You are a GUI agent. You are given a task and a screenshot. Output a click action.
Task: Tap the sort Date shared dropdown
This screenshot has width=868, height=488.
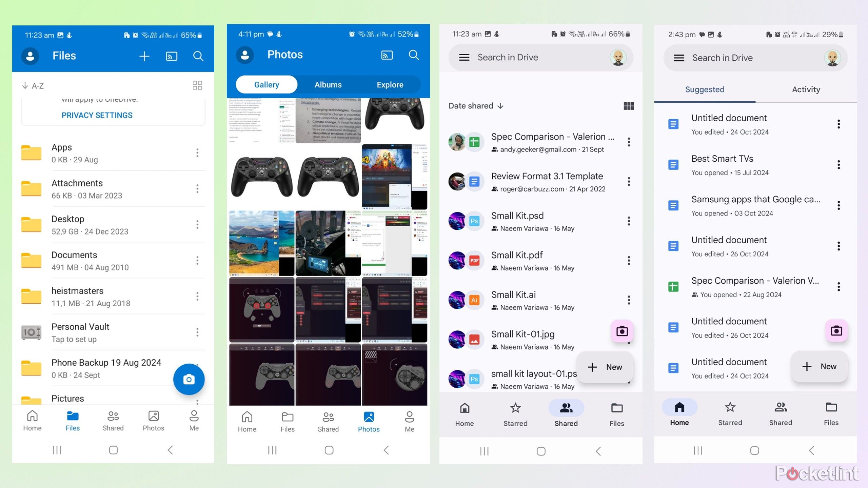click(475, 106)
